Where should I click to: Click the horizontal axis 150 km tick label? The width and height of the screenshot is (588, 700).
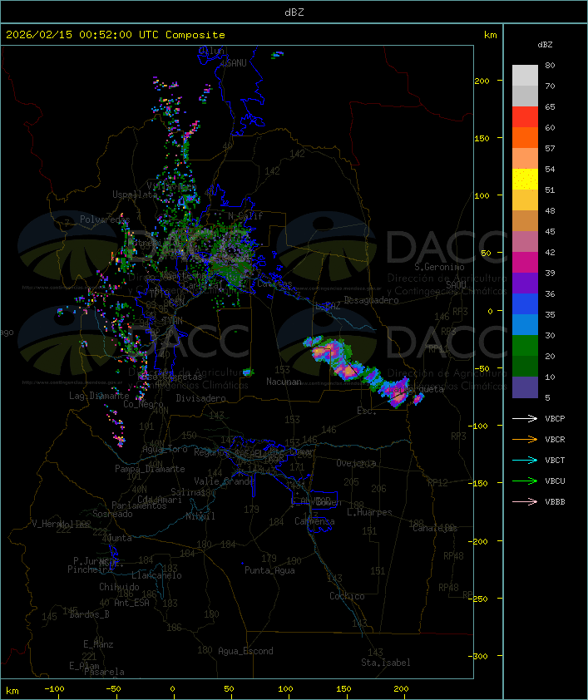point(343,689)
